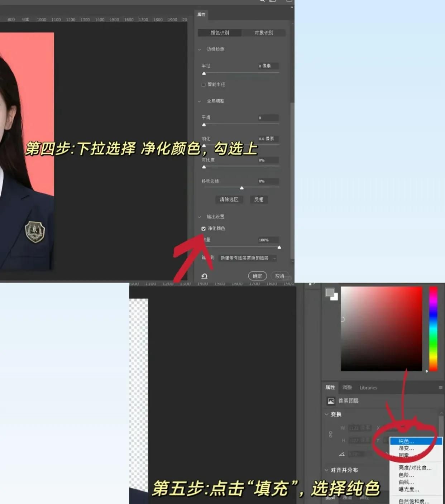Click the 确定 confirm button
The image size is (445, 504).
(x=257, y=276)
